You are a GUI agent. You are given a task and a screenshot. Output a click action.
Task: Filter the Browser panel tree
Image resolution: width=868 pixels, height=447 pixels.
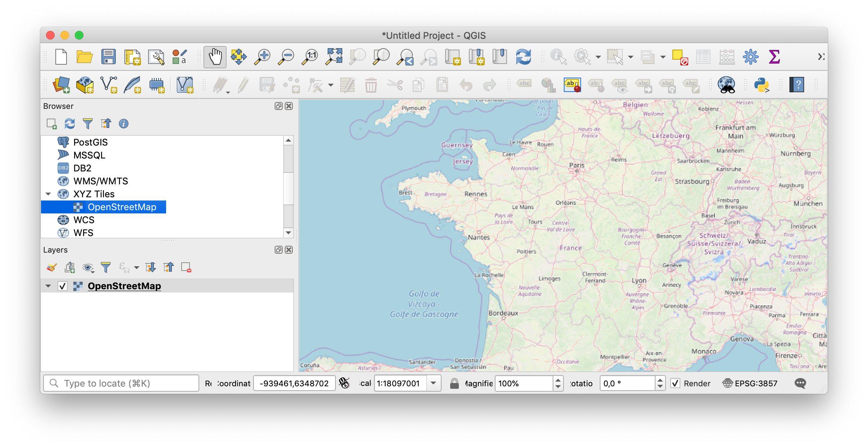[x=87, y=124]
